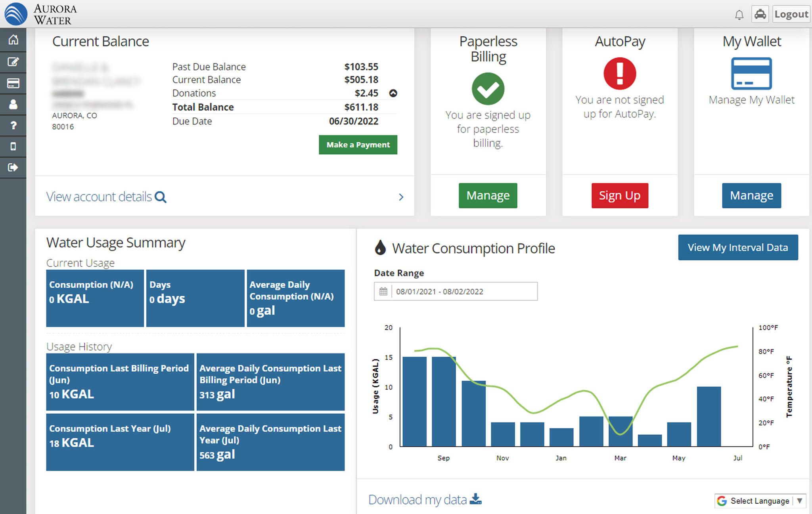
Task: Click View My Interval Data button
Action: [737, 247]
